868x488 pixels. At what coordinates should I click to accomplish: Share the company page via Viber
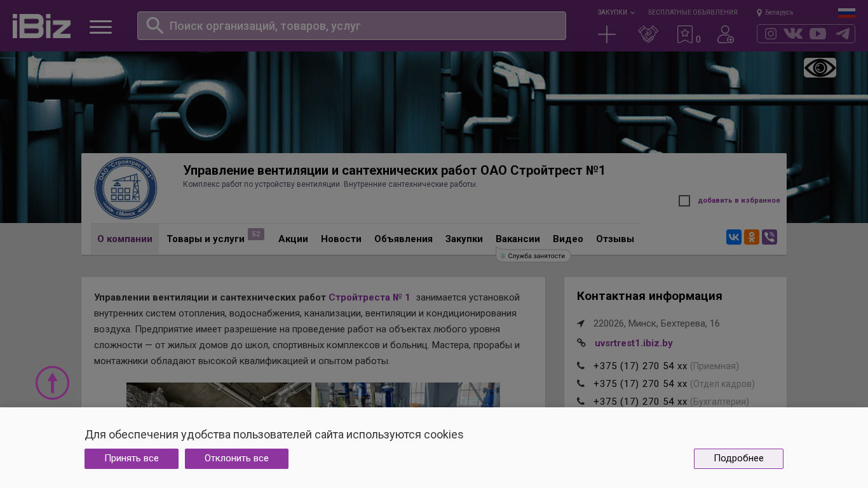770,238
